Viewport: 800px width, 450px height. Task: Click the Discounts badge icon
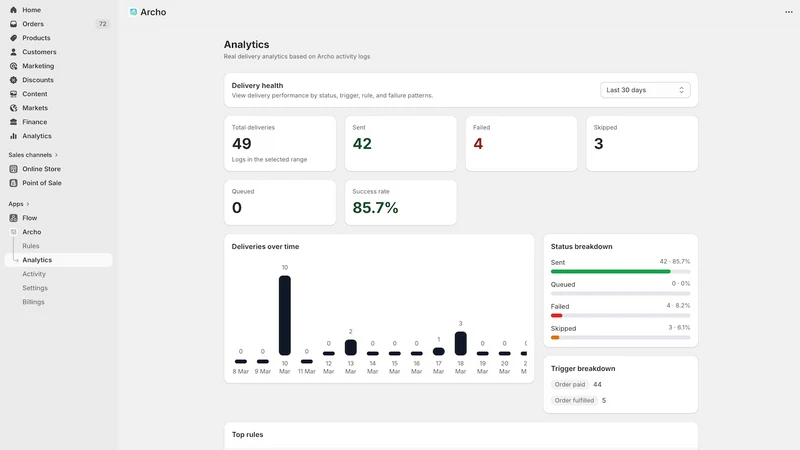[13, 80]
